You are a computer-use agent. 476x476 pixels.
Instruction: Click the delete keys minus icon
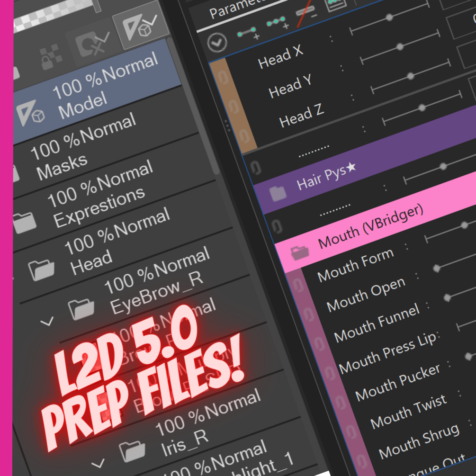pos(306,12)
